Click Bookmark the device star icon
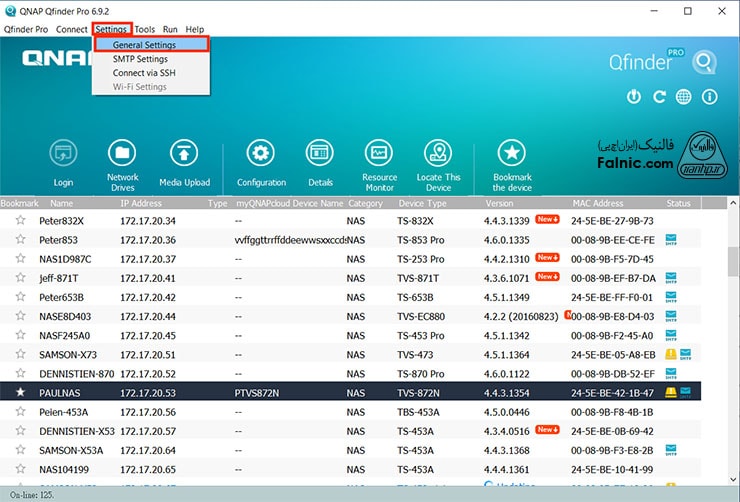This screenshot has width=740, height=502. click(x=512, y=154)
